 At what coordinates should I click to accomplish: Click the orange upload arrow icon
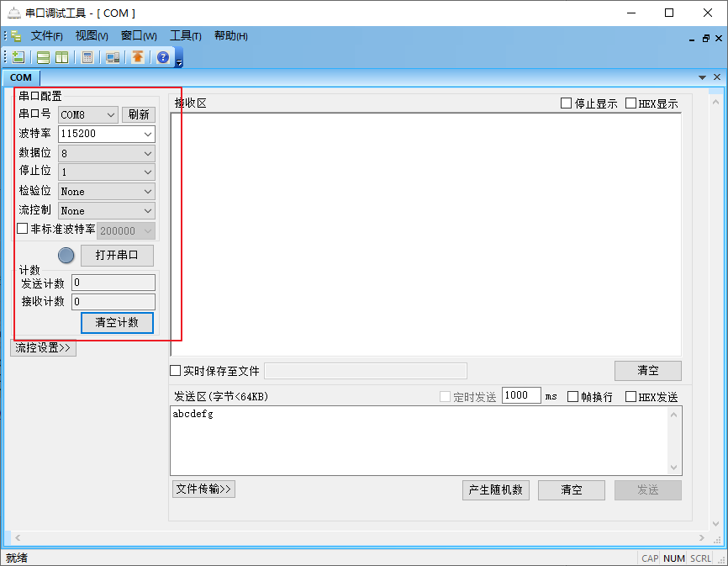coord(135,56)
